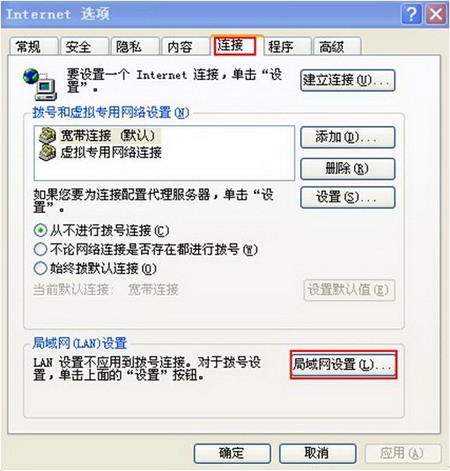Close the Internet 选项 dialog
The height and width of the screenshot is (471, 450).
[436, 14]
